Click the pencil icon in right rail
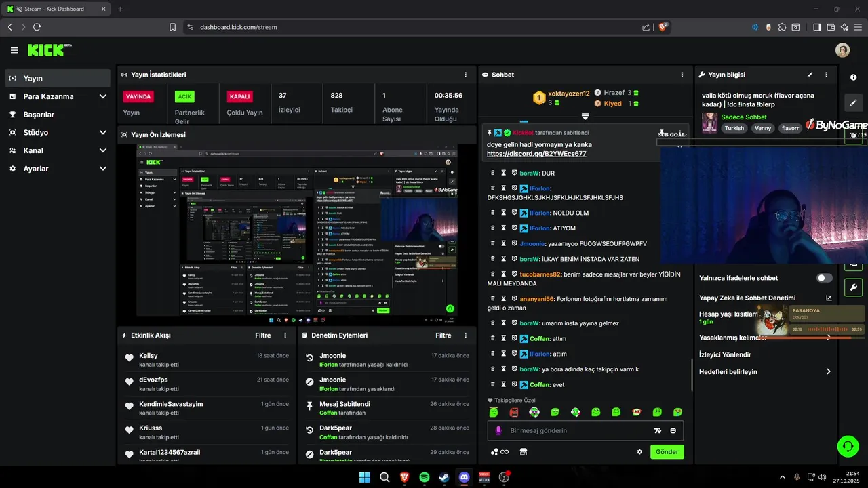868x488 pixels. pos(853,103)
